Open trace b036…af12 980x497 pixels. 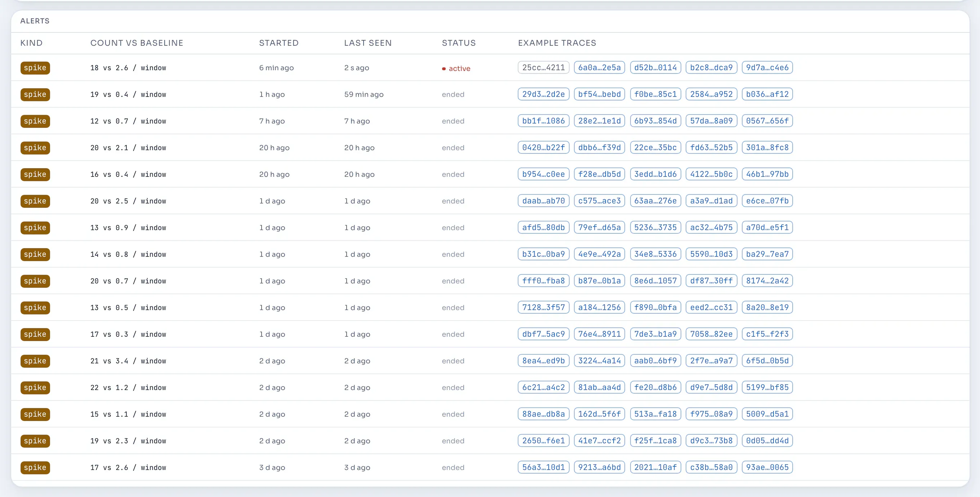767,94
